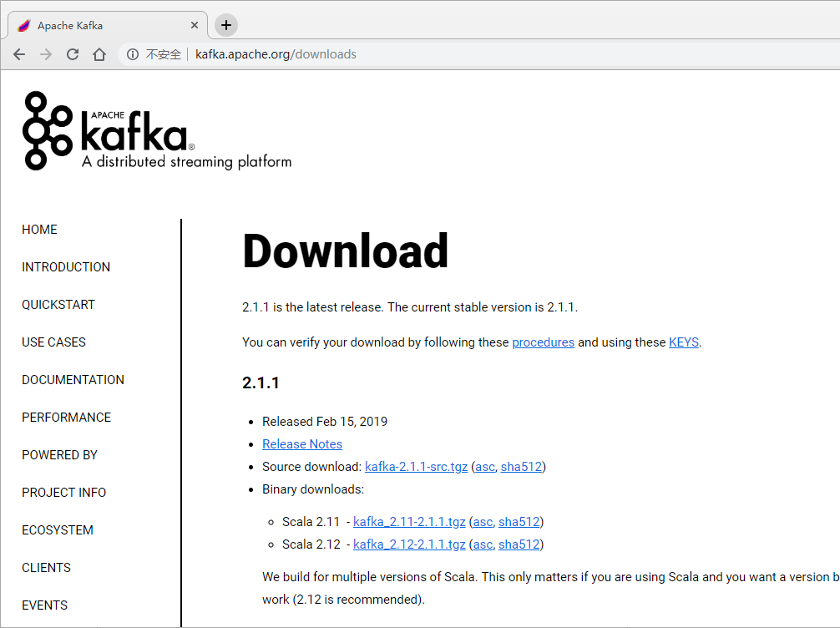Go to PROJECT INFO

pos(63,492)
